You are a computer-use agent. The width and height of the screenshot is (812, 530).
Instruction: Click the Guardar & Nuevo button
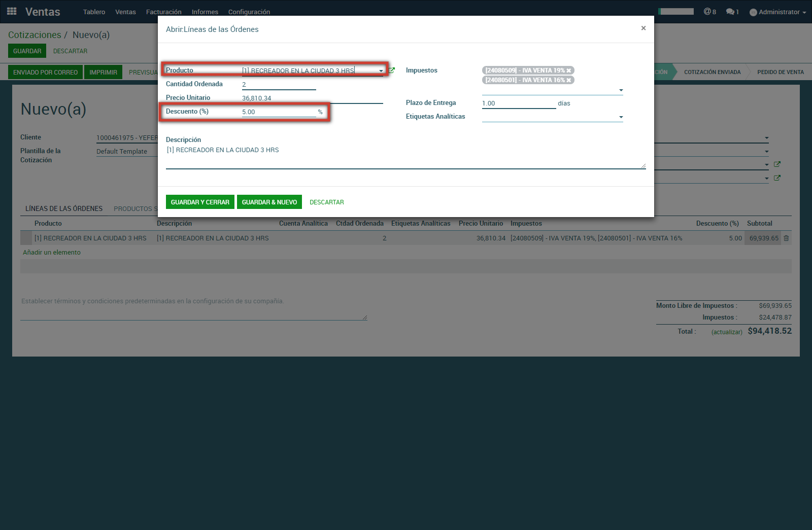point(269,202)
